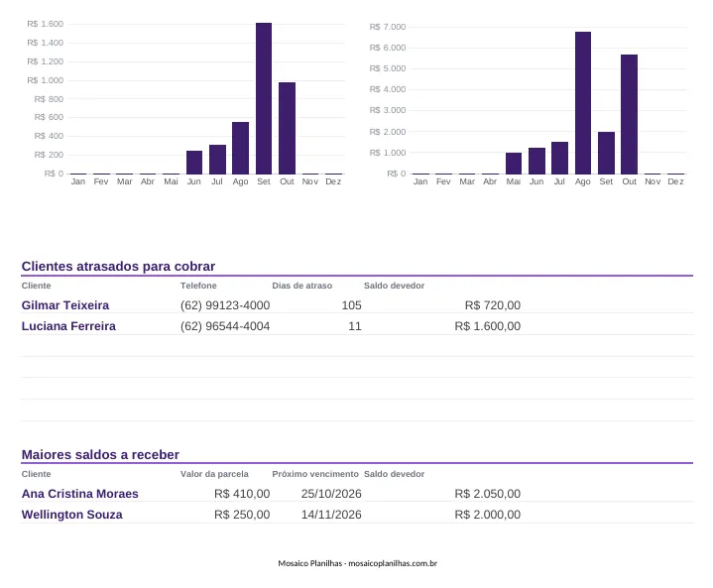Viewport: 713px width, 588px height.
Task: Open client Ana Cristina Moraes
Action: 79,494
